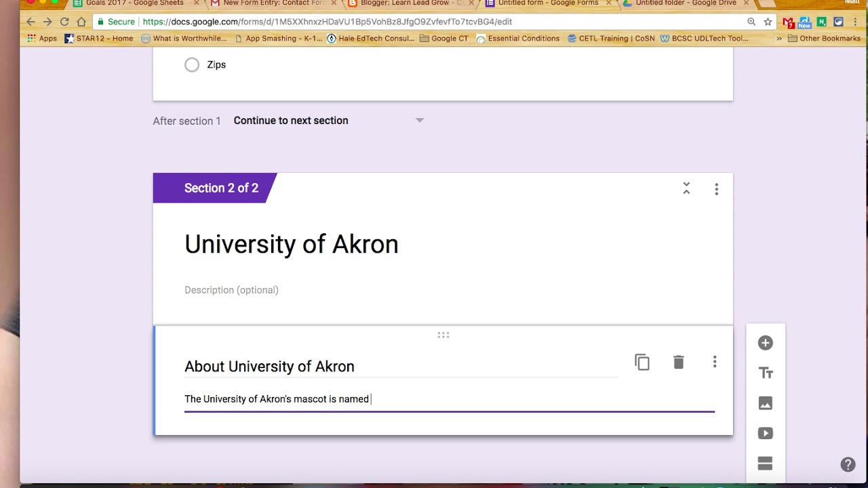Click the Section 2 of 2 banner
The width and height of the screenshot is (868, 488).
(x=215, y=188)
